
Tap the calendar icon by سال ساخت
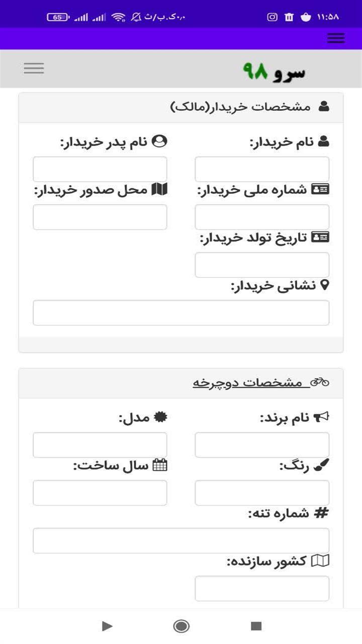(x=159, y=465)
